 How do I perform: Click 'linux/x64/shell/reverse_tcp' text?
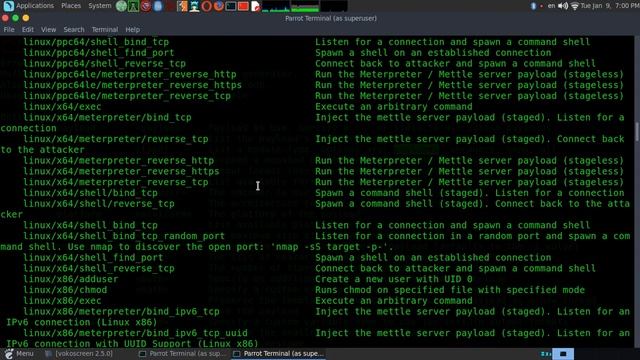click(99, 204)
